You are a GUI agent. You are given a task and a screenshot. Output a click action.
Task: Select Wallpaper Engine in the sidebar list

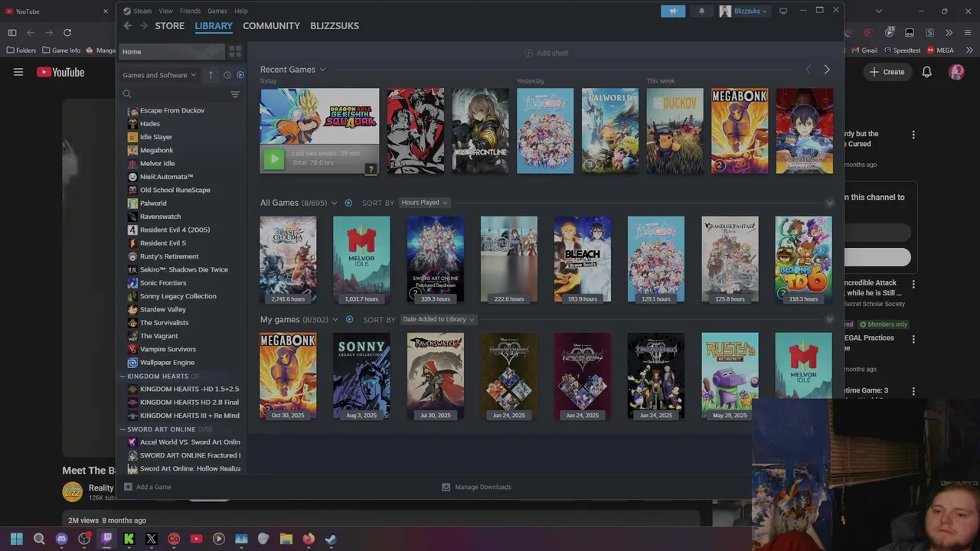167,363
